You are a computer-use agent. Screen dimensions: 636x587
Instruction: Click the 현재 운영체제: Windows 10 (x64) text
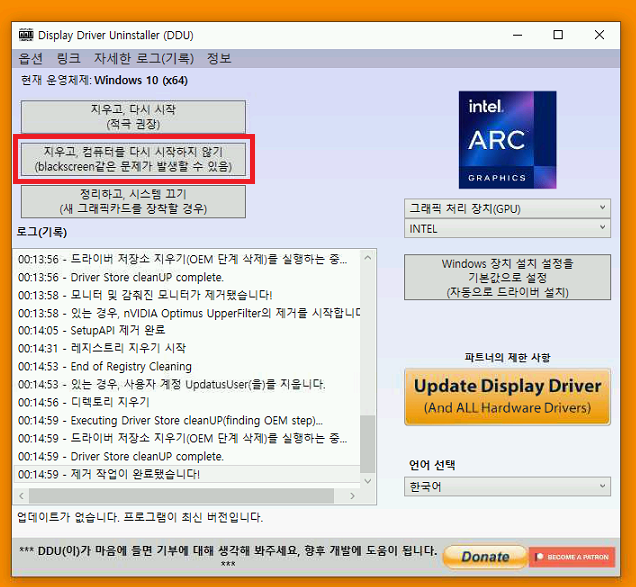104,80
